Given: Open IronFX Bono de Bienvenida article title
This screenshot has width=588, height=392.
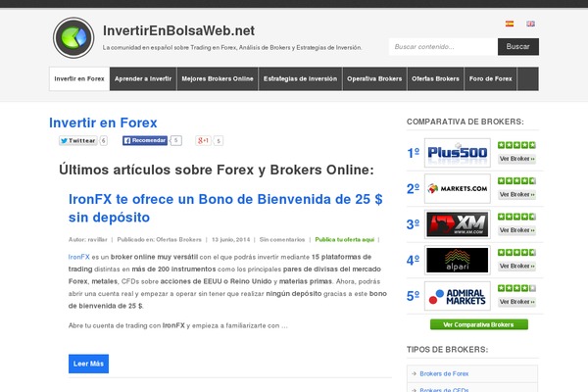Looking at the screenshot, I should click(x=225, y=208).
